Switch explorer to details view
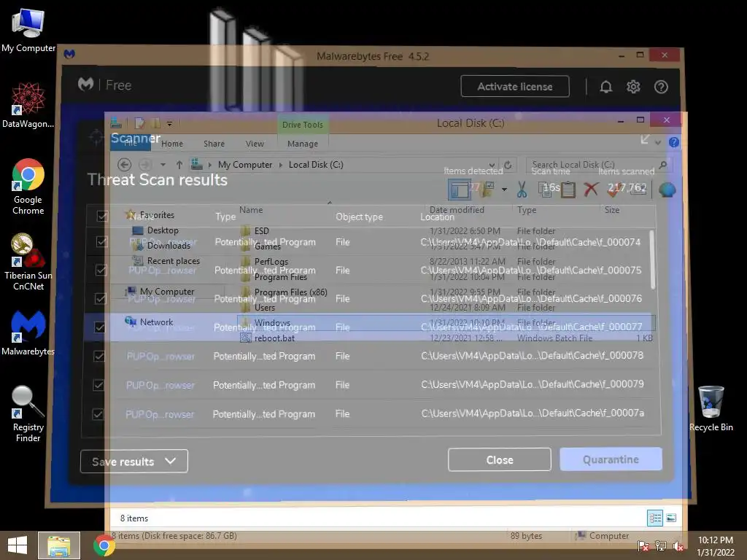This screenshot has width=747, height=560. (655, 518)
